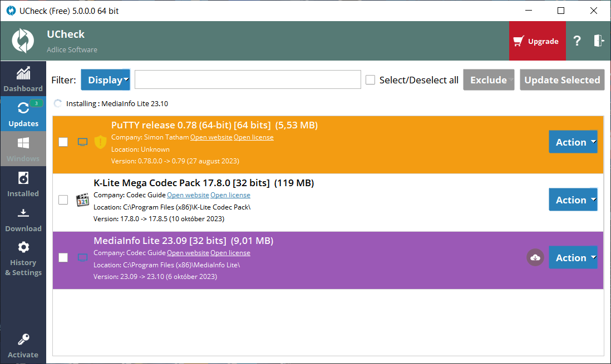Click the Activate key icon in sidebar
The width and height of the screenshot is (611, 364).
[23, 340]
